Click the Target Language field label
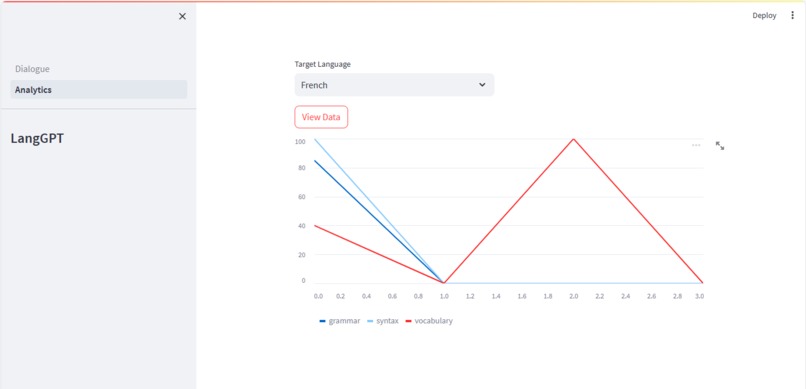The width and height of the screenshot is (806, 389). click(323, 64)
